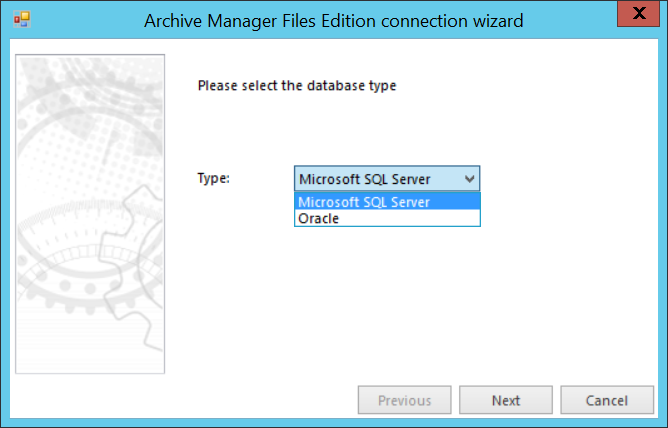The image size is (668, 428).
Task: Cancel the connection wizard
Action: click(x=606, y=400)
